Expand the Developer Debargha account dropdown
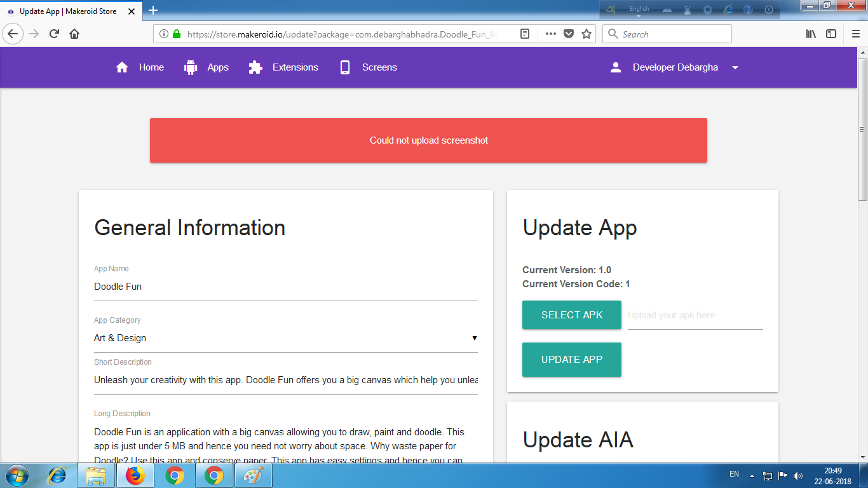The width and height of the screenshot is (868, 488). 735,68
